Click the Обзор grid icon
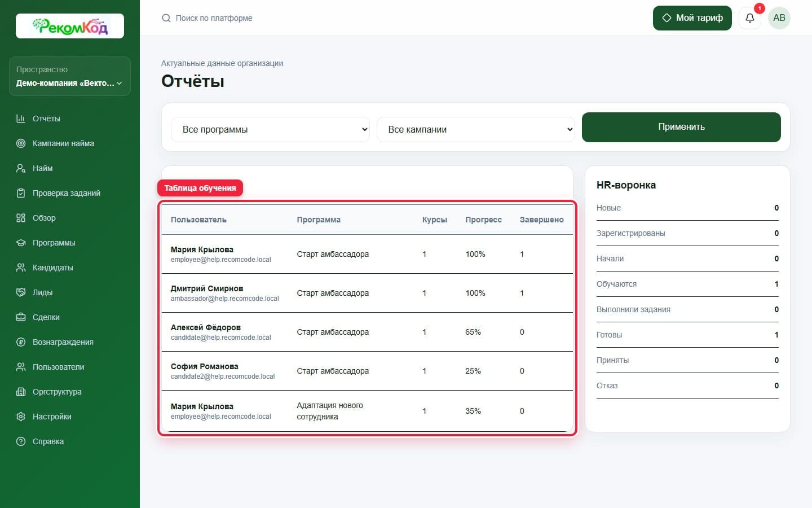The height and width of the screenshot is (508, 812). click(x=21, y=218)
